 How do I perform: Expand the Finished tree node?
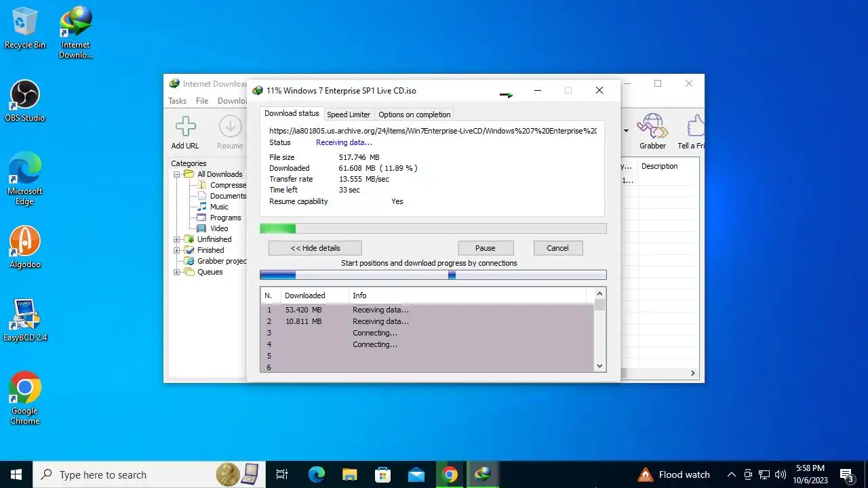coord(176,250)
